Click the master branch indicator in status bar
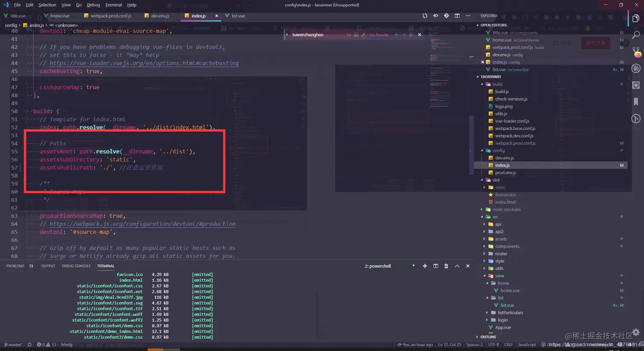Viewport: 644px width, 351px height. 13,345
